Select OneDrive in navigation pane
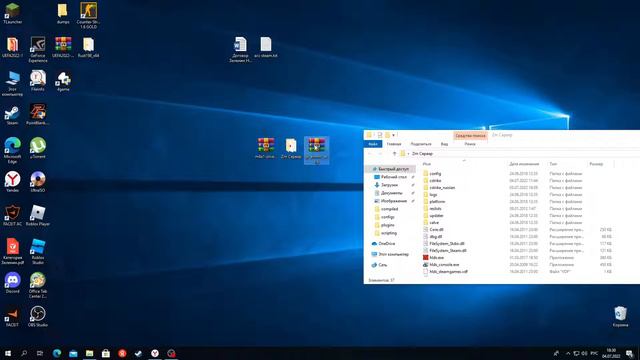The image size is (640, 360). (387, 244)
